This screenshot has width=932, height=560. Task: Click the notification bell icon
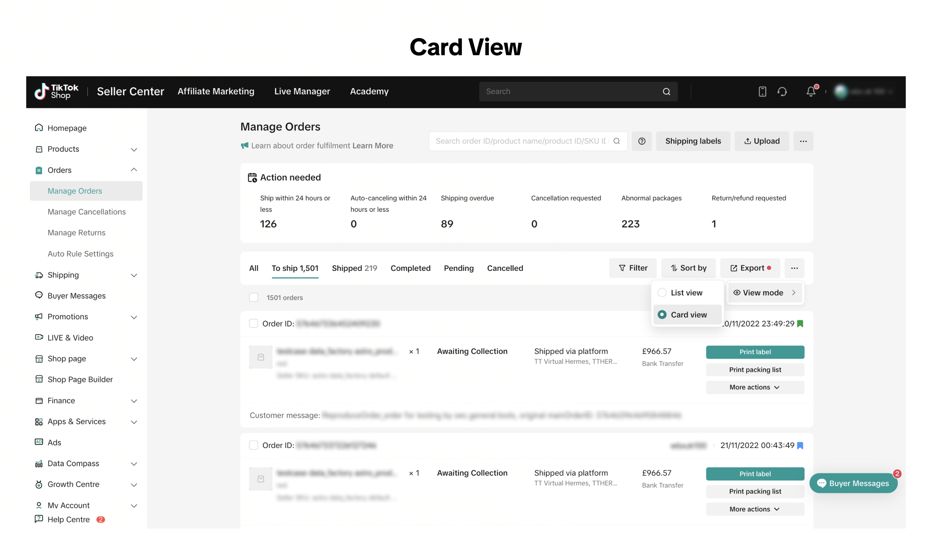tap(811, 92)
